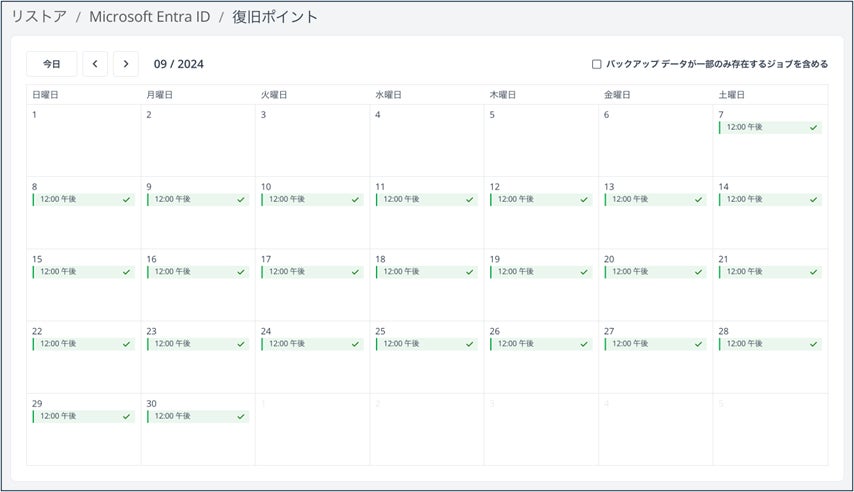Enable the partial backup data jobs checkbox
This screenshot has width=854, height=492.
tap(597, 64)
